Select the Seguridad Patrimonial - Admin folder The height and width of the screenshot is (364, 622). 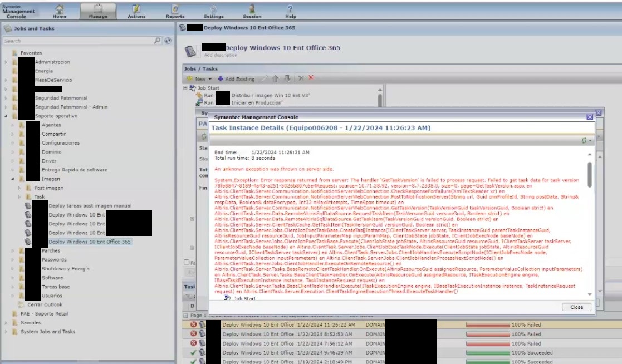tap(71, 107)
